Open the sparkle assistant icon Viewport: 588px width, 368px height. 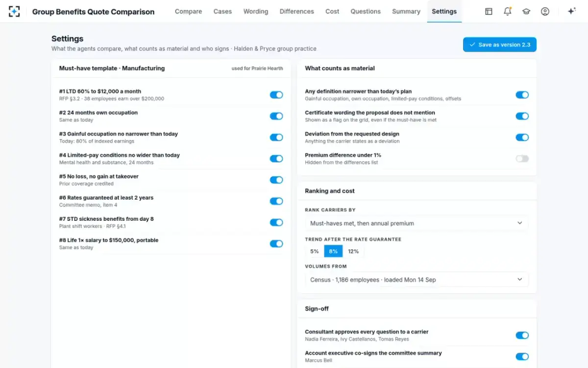571,11
